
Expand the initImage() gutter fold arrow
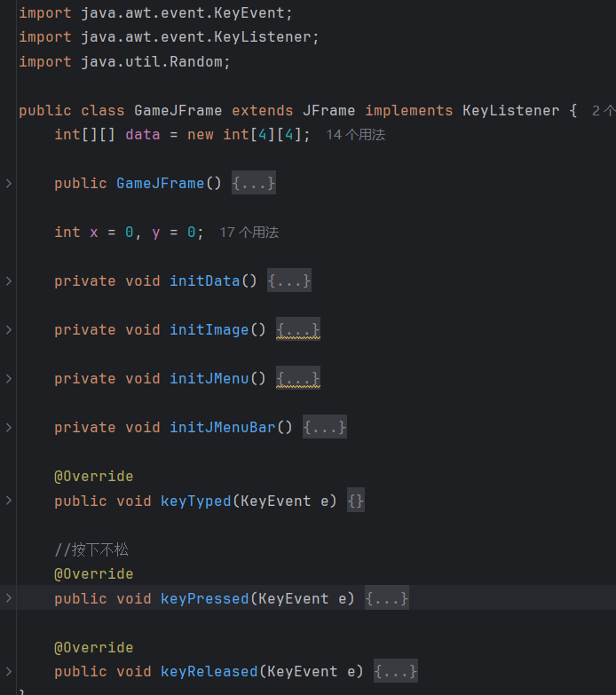tap(8, 329)
